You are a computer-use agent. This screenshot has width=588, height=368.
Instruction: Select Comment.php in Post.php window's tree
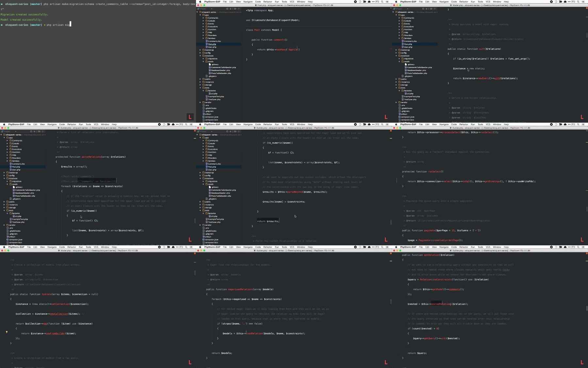214,41
